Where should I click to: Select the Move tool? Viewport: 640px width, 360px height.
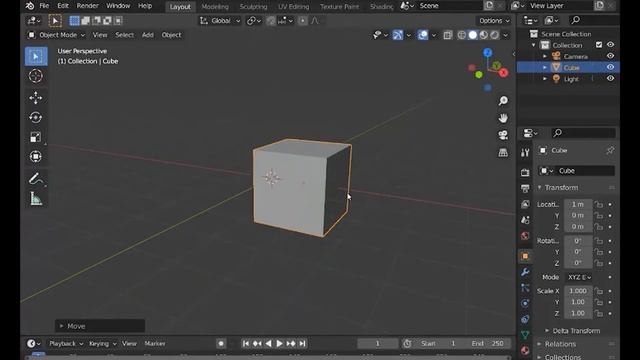(x=36, y=98)
